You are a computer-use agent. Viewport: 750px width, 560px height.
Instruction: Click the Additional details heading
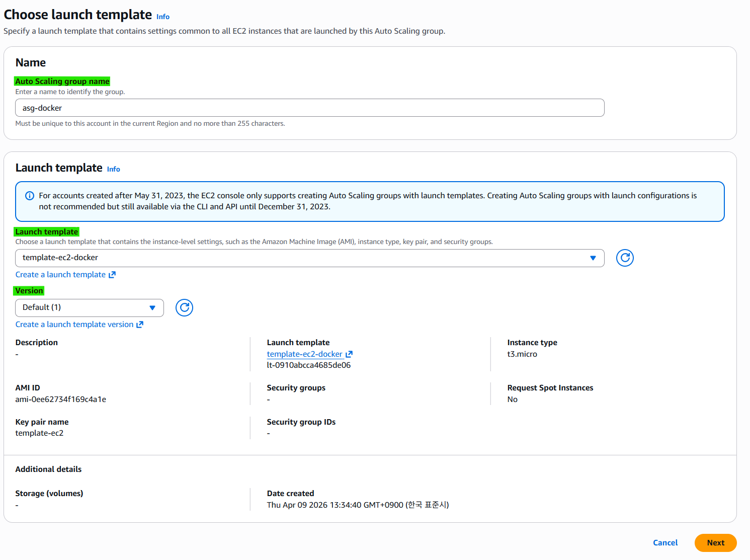pos(48,469)
